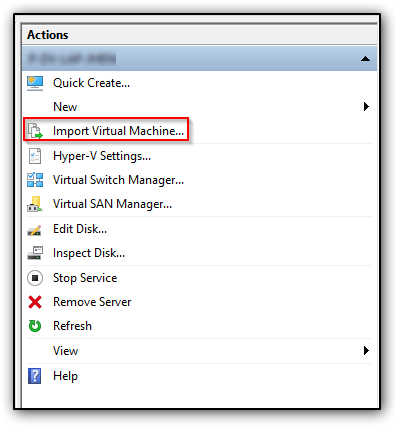This screenshot has height=427, width=398.
Task: Collapse the server actions section arrow
Action: tap(365, 59)
